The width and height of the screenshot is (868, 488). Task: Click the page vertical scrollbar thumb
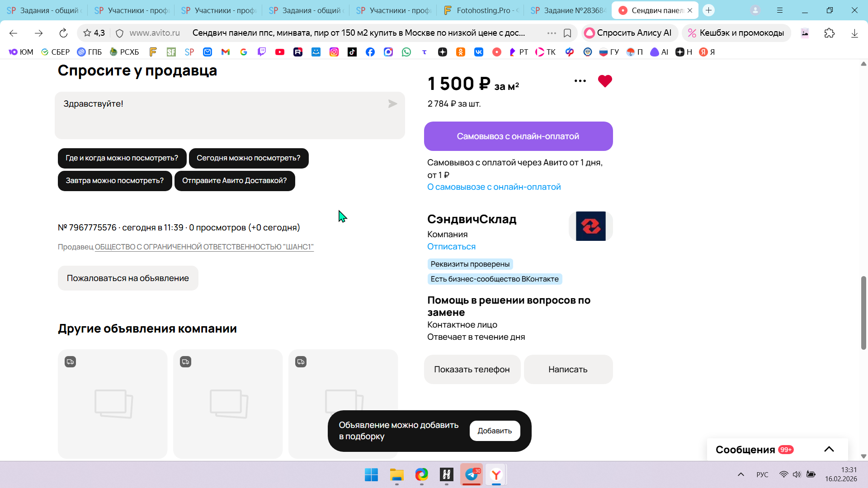point(863,312)
